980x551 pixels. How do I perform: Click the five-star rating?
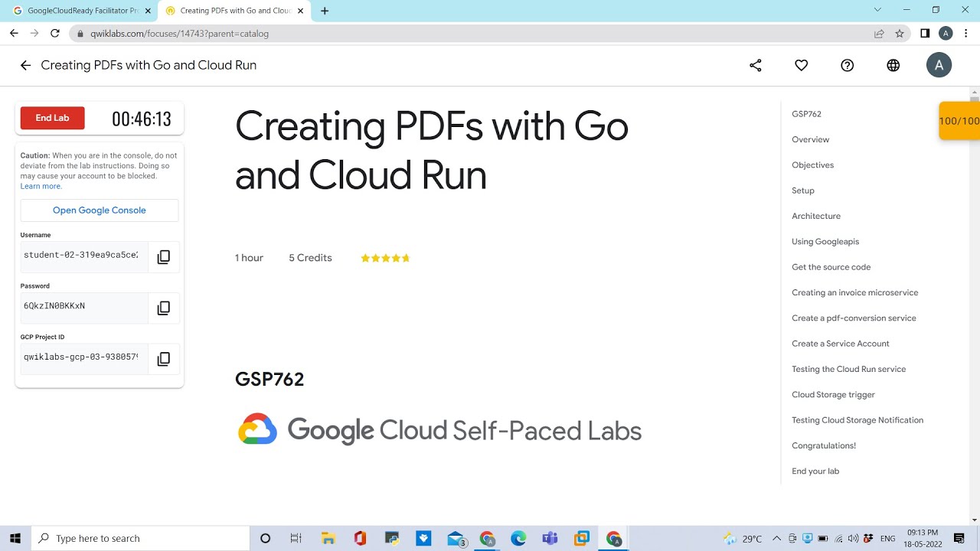(385, 258)
